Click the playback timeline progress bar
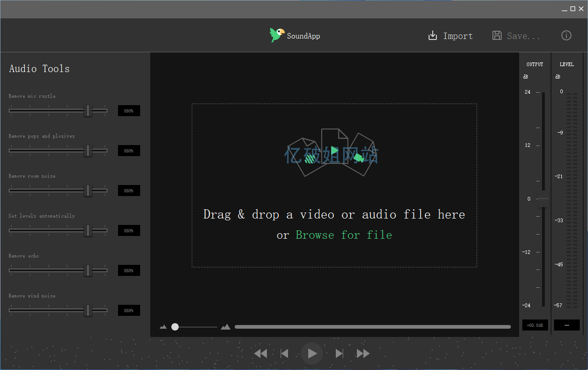The width and height of the screenshot is (588, 370). (x=373, y=327)
